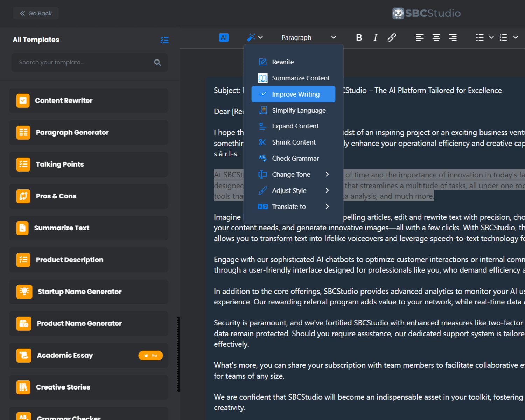Click the Product Description label
The height and width of the screenshot is (420, 525).
point(70,260)
